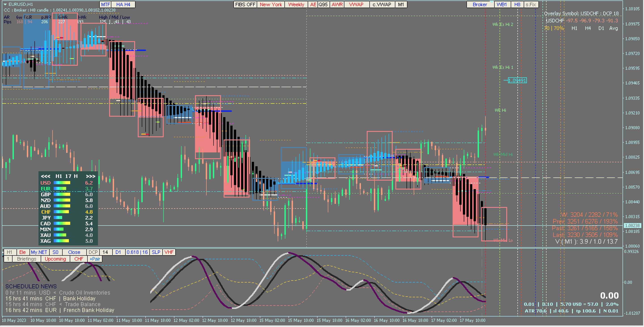This screenshot has height=327, width=644.
Task: Click the USD strength bar
Action: coord(62,183)
